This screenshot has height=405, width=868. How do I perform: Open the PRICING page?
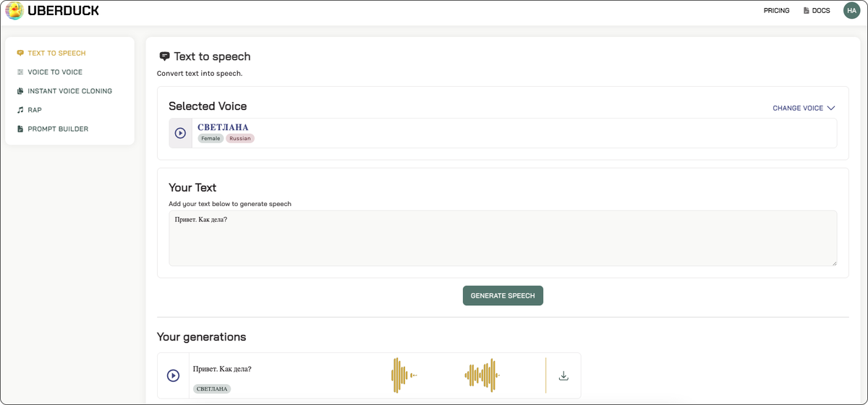point(776,11)
